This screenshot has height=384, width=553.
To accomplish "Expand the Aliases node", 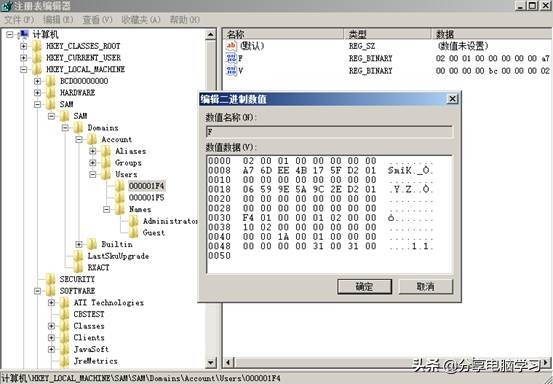I will (x=92, y=151).
